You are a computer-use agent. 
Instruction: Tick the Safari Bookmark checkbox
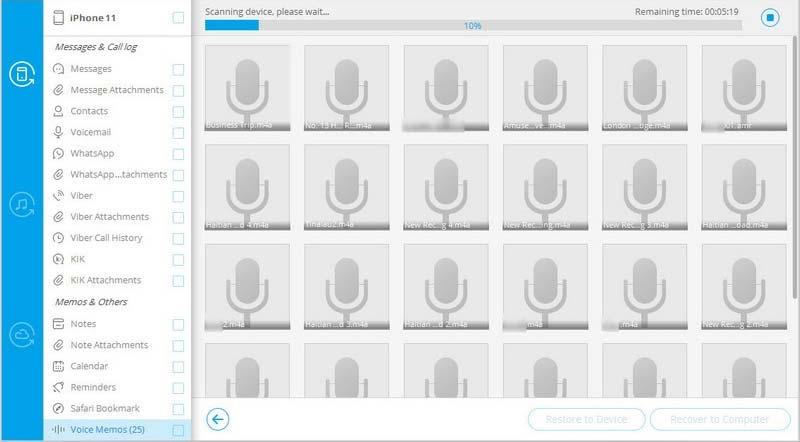[178, 409]
